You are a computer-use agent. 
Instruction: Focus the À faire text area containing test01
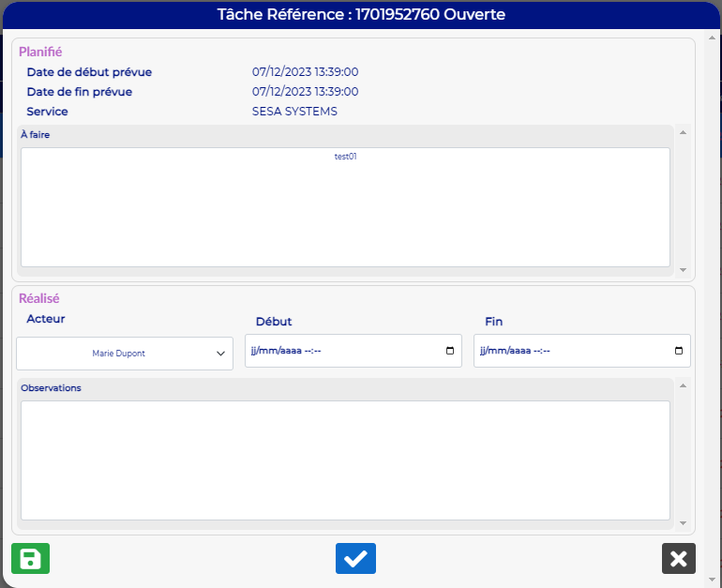pos(345,206)
